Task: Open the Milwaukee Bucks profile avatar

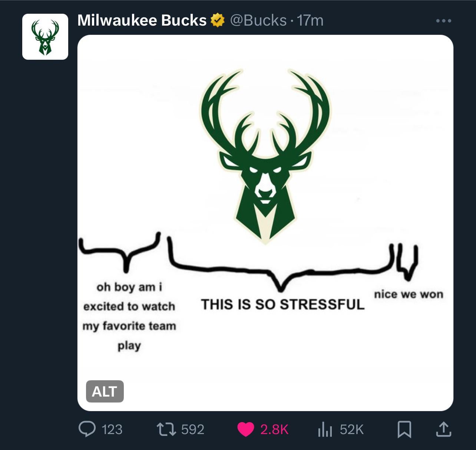Action: coord(45,37)
